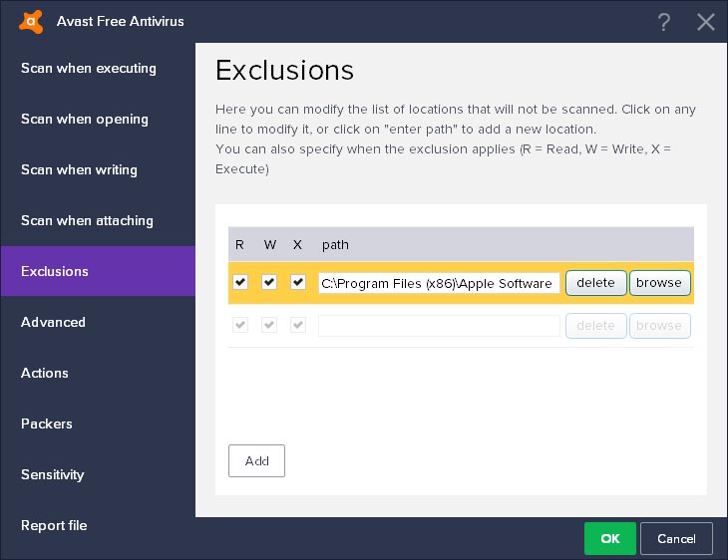This screenshot has height=560, width=728.
Task: Open the Sensitivity section
Action: [53, 474]
